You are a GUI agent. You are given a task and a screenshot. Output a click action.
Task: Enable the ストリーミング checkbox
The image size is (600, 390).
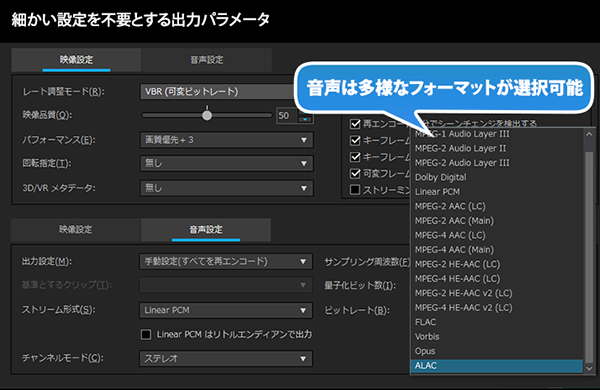355,190
